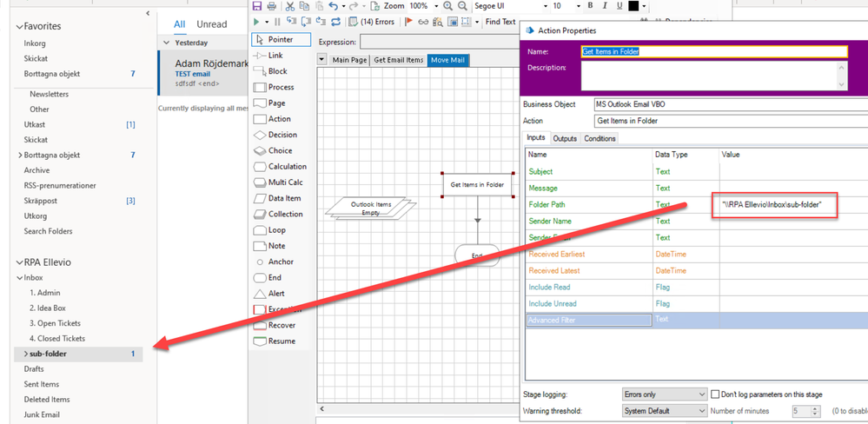Switch to the Outputs tab
868x424 pixels.
pos(565,139)
